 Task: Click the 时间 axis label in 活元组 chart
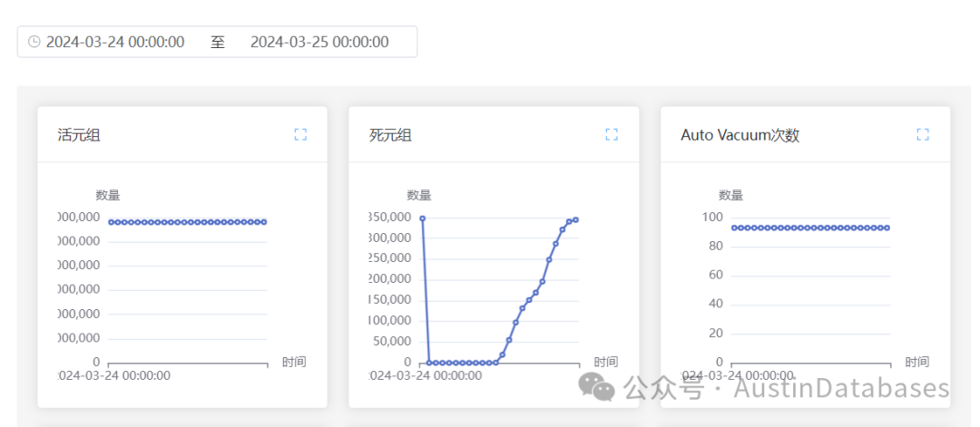click(294, 362)
